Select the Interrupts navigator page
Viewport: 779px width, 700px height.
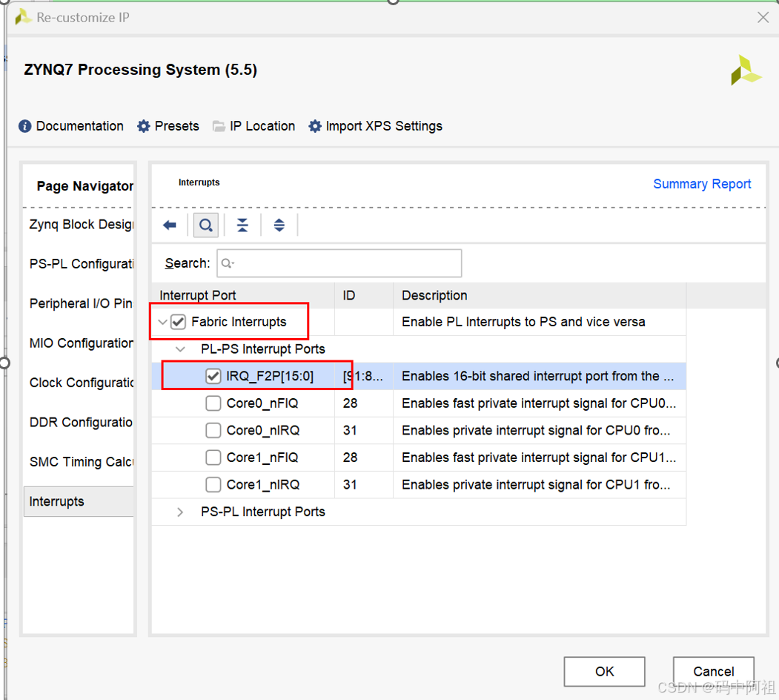pos(79,501)
